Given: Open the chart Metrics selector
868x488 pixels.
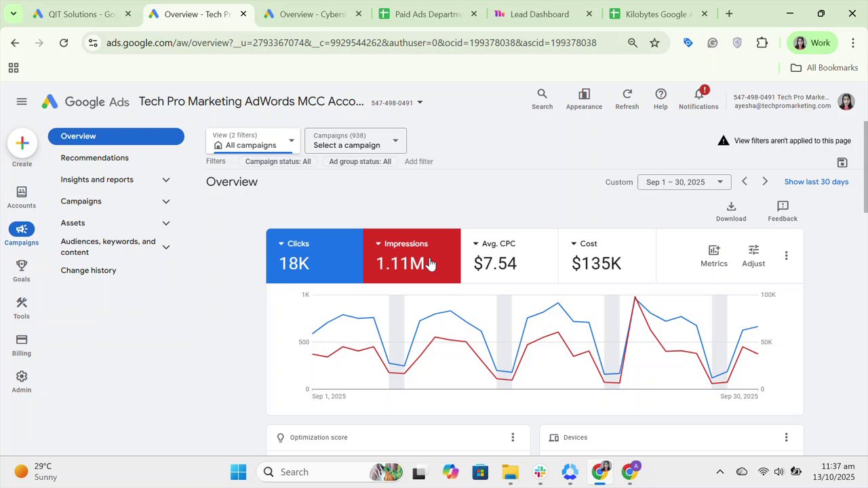Looking at the screenshot, I should pyautogui.click(x=713, y=256).
